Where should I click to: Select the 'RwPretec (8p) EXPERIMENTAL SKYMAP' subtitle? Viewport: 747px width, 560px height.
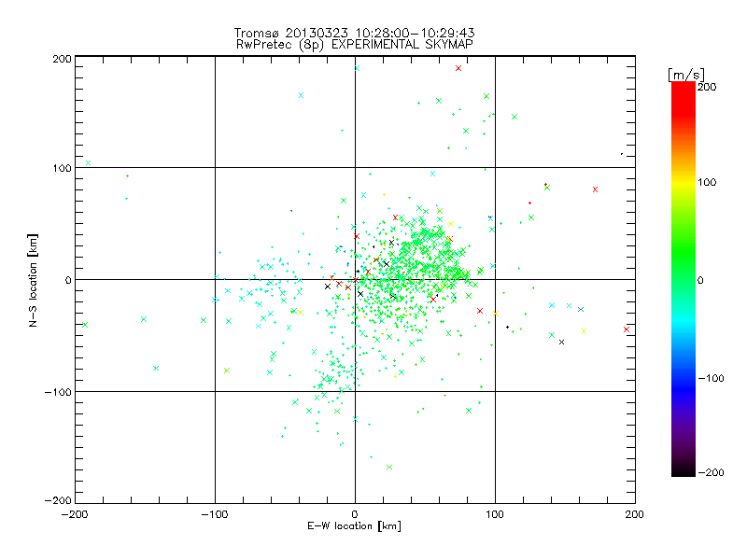355,44
